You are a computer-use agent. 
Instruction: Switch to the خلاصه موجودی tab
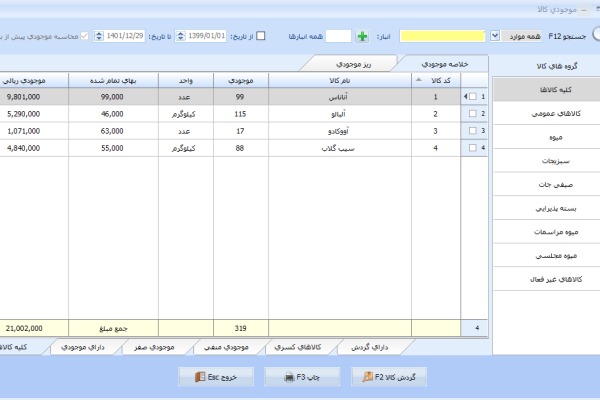[x=445, y=64]
